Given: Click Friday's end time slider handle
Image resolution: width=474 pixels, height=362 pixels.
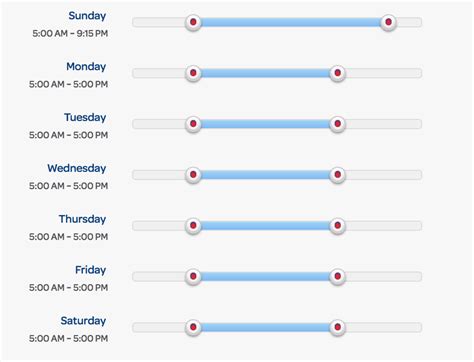Looking at the screenshot, I should (337, 276).
